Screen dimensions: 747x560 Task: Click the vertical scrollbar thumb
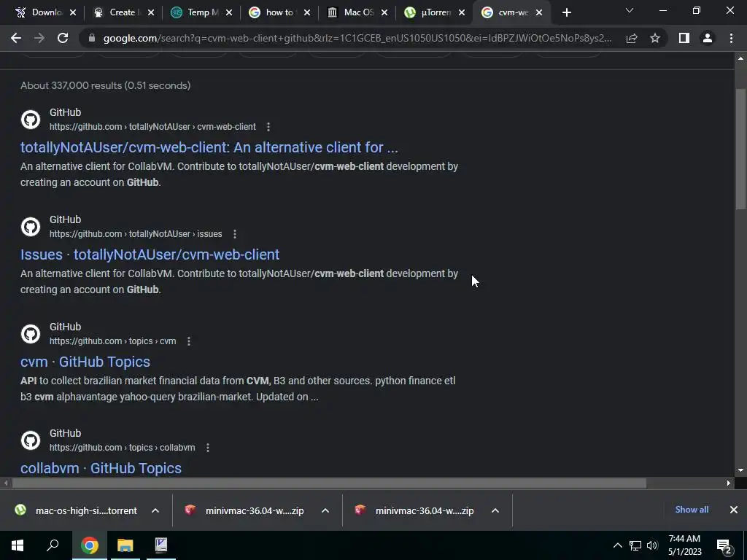click(740, 149)
